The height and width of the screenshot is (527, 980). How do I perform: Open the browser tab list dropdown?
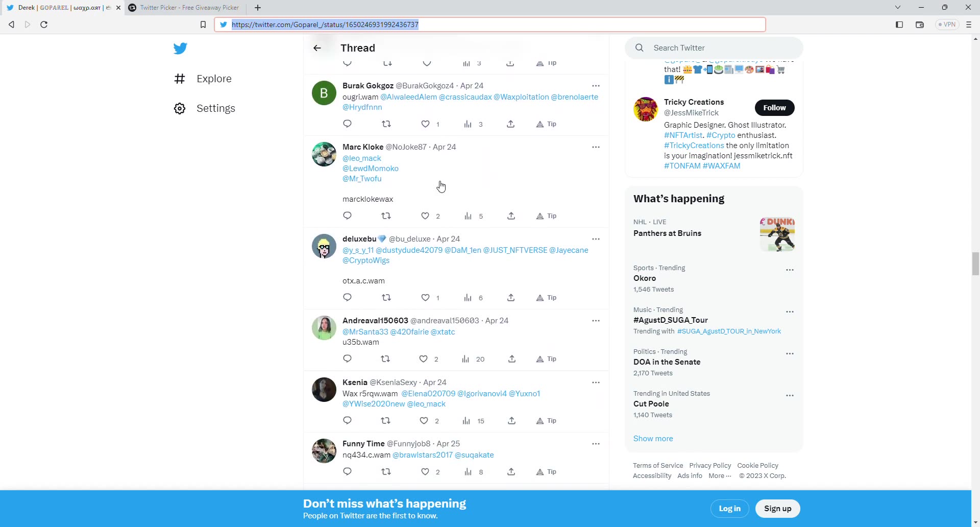click(897, 8)
